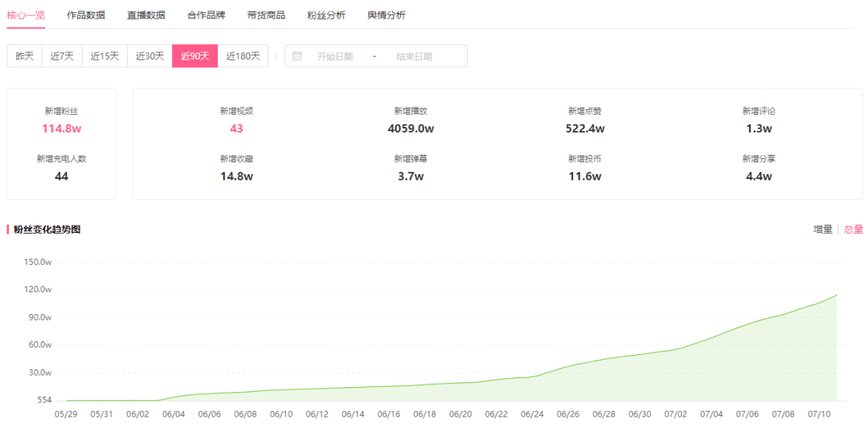Switch to the 直播数据 tab
This screenshot has width=868, height=428.
click(x=146, y=15)
